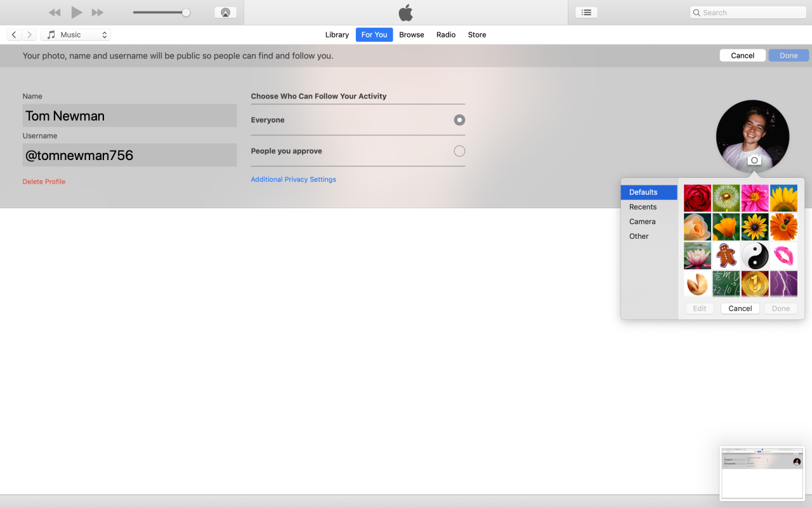Click the play button
This screenshot has width=812, height=508.
click(x=76, y=12)
